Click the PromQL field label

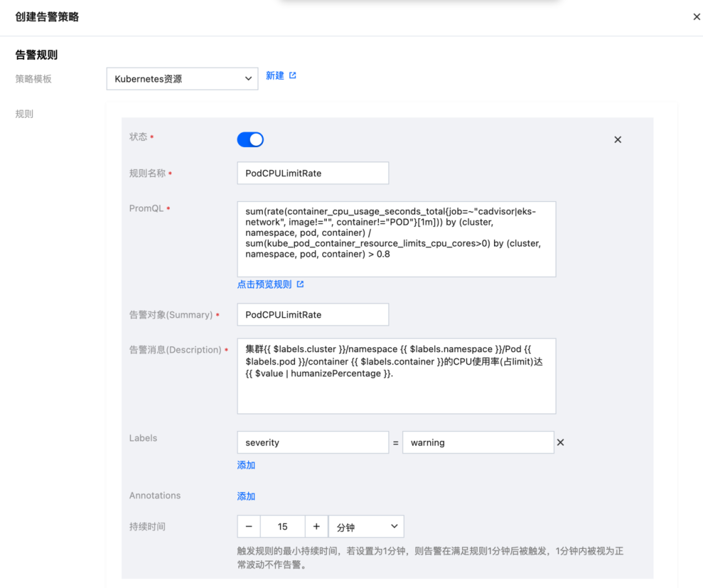tap(146, 208)
